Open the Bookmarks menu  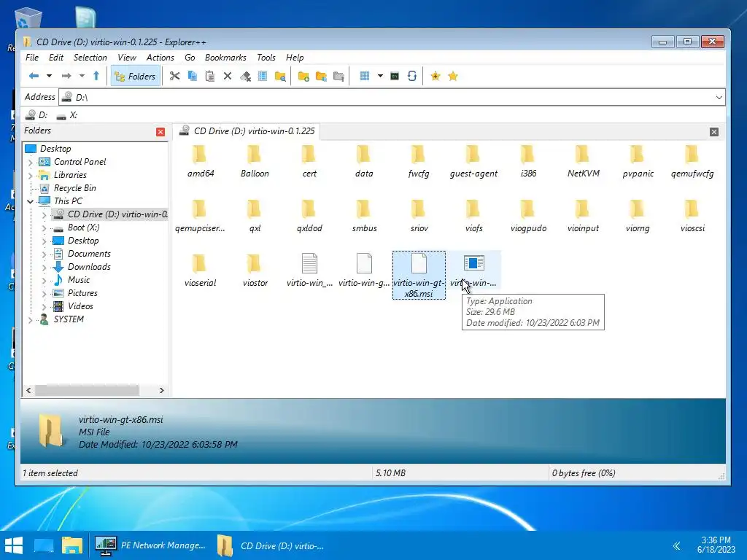tap(225, 58)
